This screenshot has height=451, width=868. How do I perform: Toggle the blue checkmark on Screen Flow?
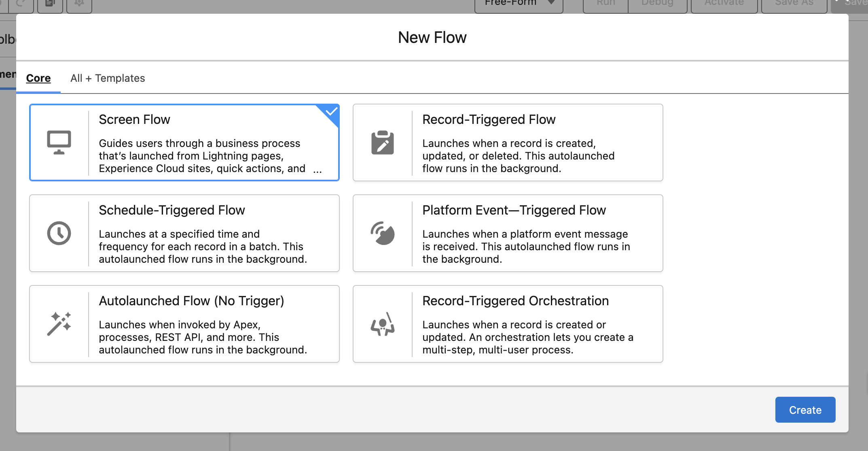331,112
